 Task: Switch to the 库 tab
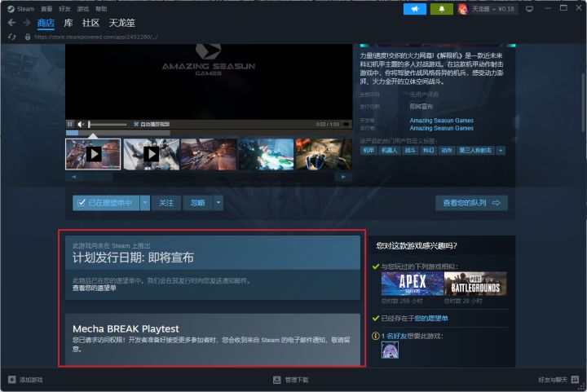[68, 23]
